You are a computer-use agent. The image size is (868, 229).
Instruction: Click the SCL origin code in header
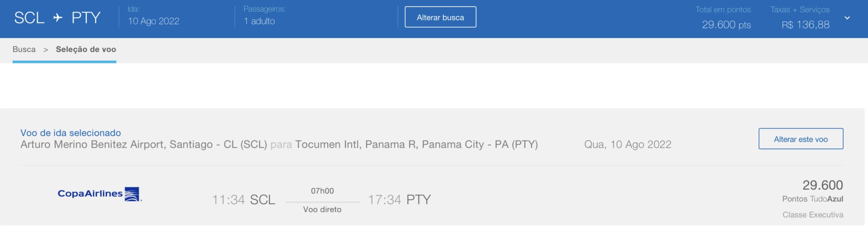coord(29,18)
